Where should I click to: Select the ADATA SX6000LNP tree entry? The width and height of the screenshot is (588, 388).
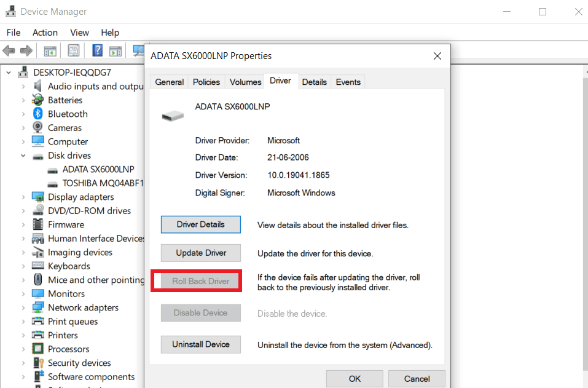pos(98,169)
